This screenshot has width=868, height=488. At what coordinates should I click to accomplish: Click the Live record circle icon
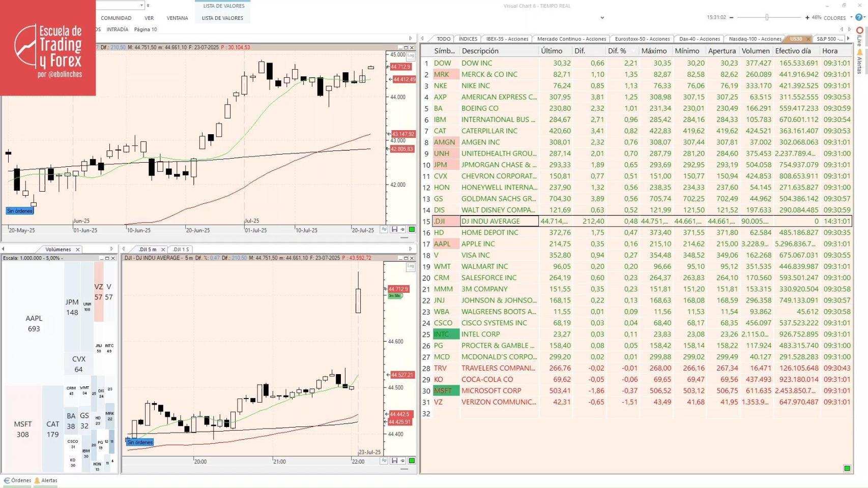point(860,30)
